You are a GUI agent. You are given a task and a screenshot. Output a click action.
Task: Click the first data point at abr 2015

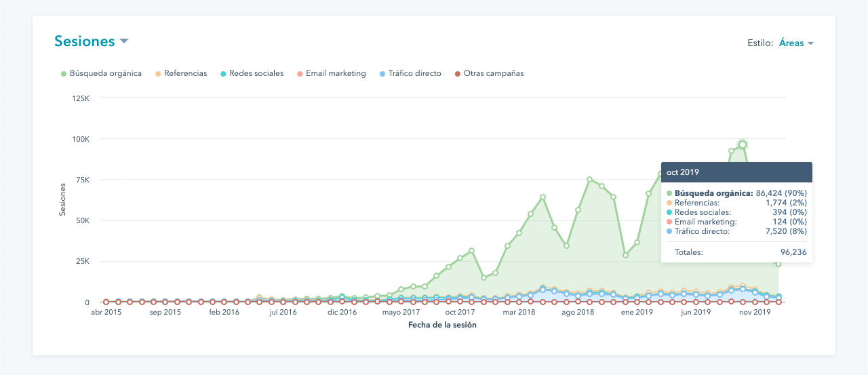click(x=106, y=302)
